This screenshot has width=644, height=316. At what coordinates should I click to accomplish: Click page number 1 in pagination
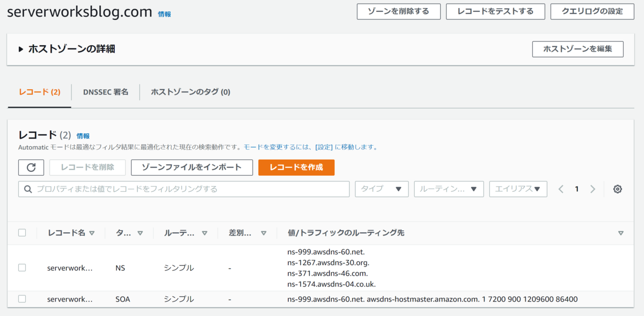(x=577, y=189)
